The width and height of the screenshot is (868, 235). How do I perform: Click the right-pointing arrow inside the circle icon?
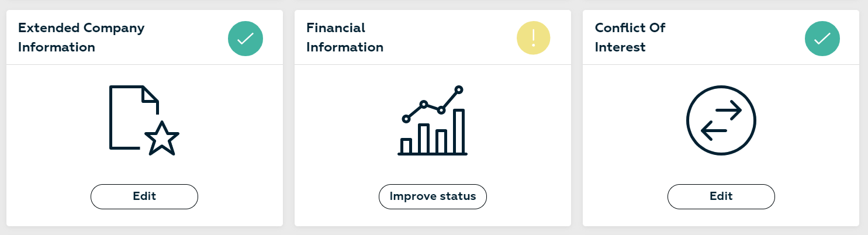click(728, 109)
